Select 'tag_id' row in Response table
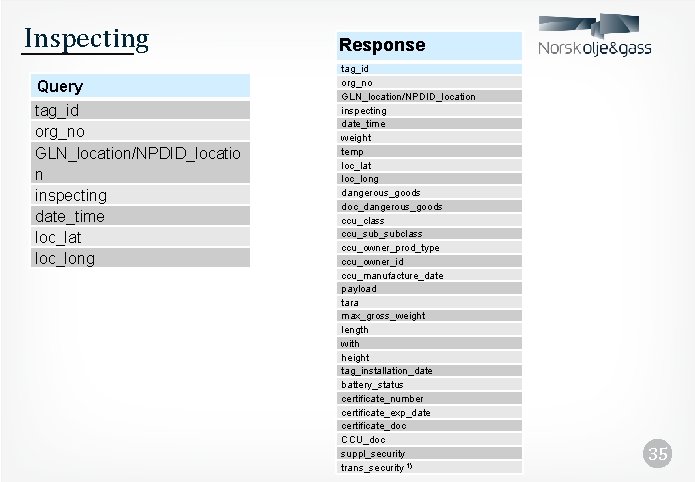Image resolution: width=695 pixels, height=482 pixels. [429, 69]
